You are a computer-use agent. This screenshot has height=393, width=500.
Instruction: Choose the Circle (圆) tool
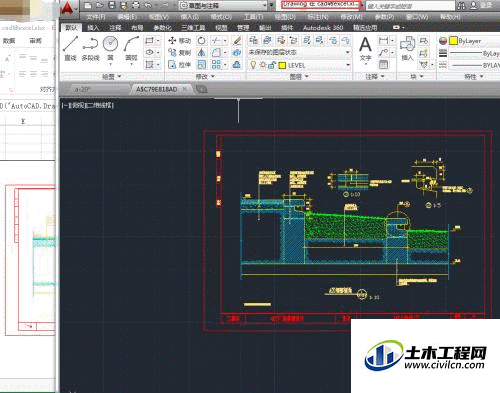110,49
